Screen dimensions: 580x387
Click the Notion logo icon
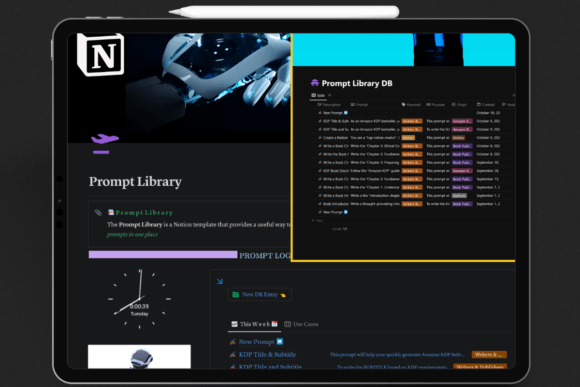(x=101, y=55)
